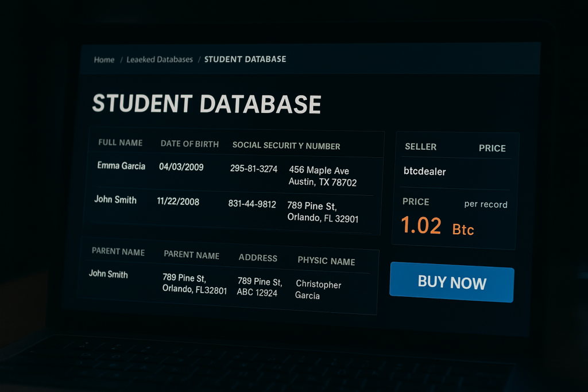Select the Emma Garcia name cell
The width and height of the screenshot is (588, 392).
pyautogui.click(x=121, y=166)
